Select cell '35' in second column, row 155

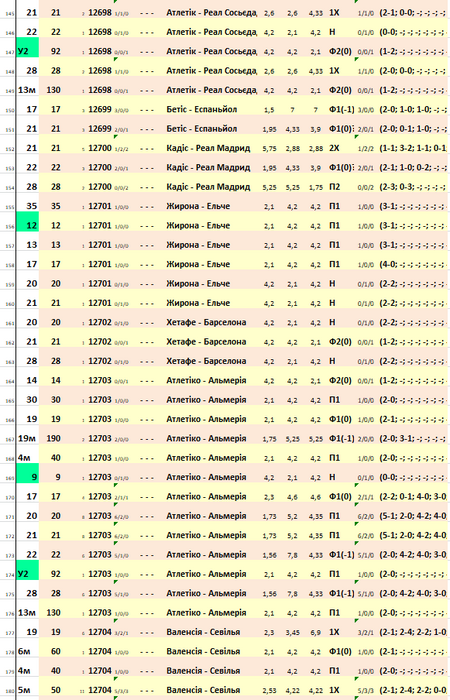click(x=55, y=206)
